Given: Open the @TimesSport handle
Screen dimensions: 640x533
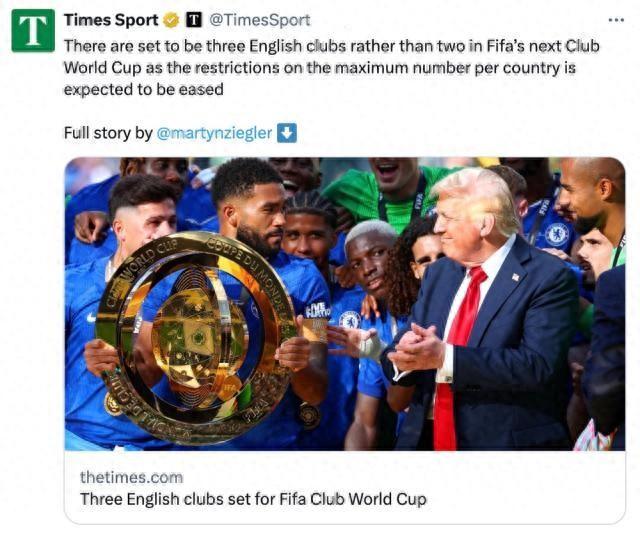Looking at the screenshot, I should [260, 20].
